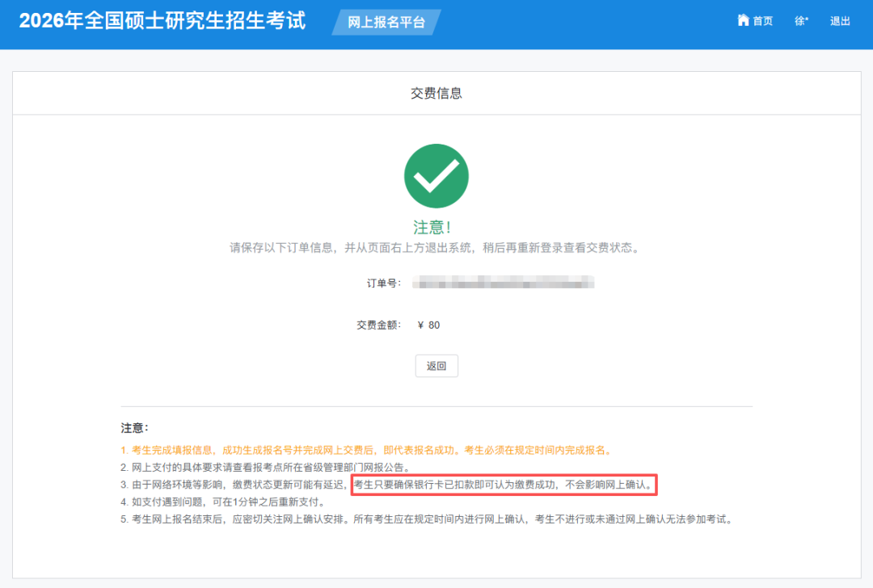Click the 交费金额 label
The height and width of the screenshot is (588, 873).
click(x=378, y=325)
